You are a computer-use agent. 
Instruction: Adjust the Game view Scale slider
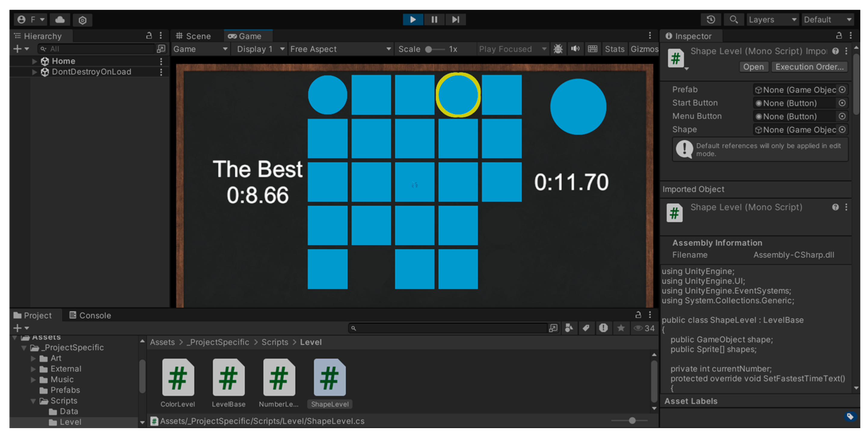[429, 50]
